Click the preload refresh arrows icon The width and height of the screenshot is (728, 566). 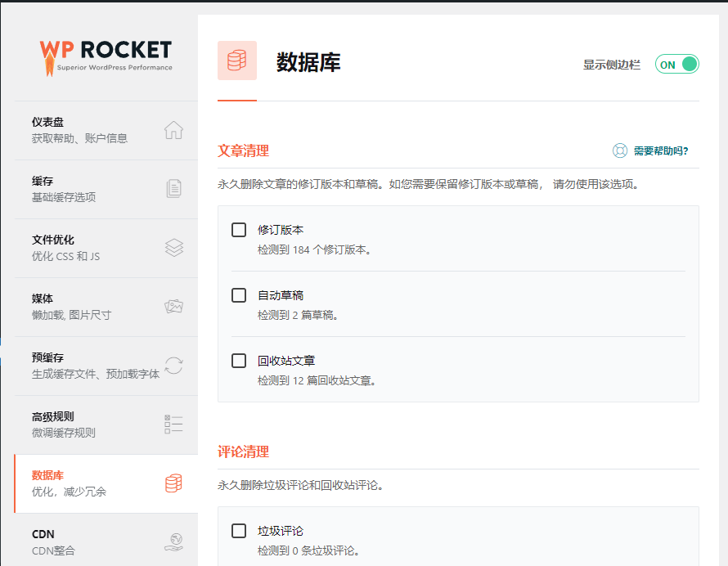pos(173,366)
